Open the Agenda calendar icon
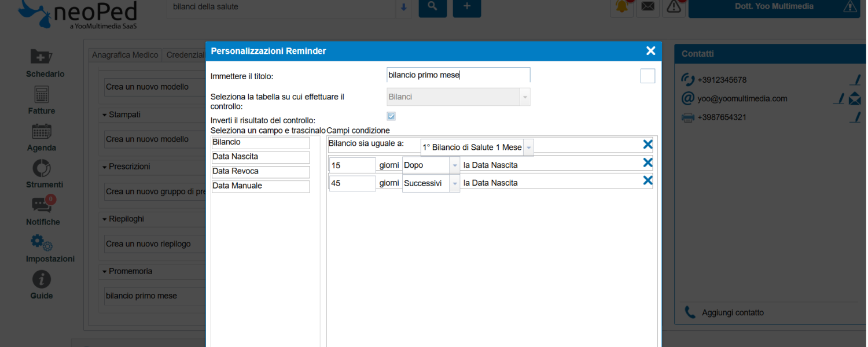 pos(42,131)
